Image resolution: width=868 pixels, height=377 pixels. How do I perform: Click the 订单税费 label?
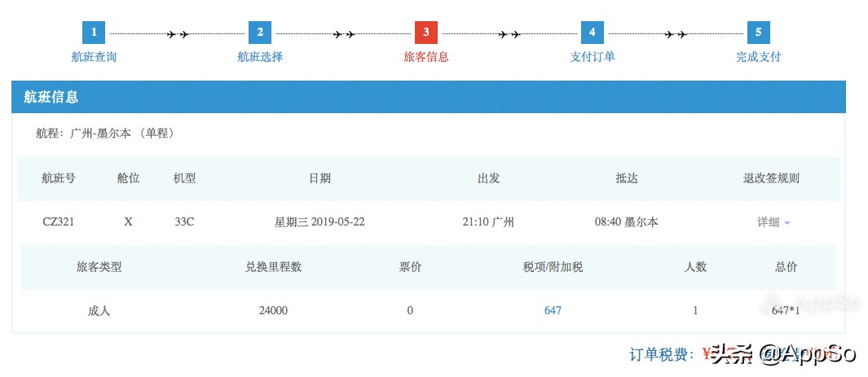[x=662, y=354]
